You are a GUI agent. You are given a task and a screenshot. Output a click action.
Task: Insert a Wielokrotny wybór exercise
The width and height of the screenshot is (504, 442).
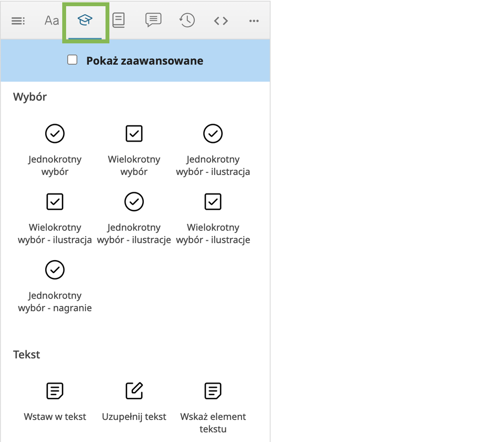[134, 133]
